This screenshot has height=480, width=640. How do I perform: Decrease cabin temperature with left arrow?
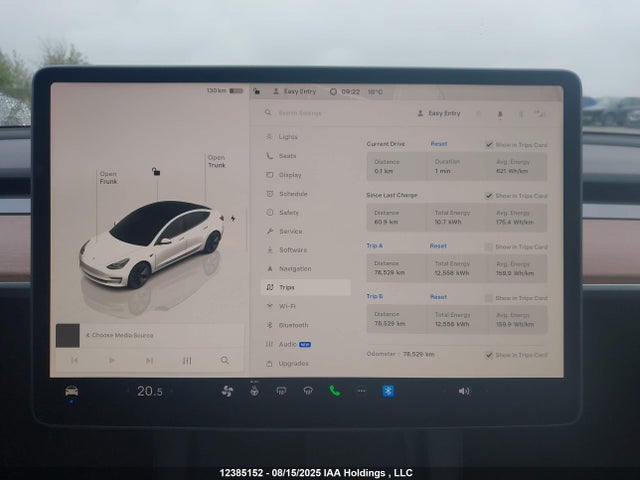coord(128,391)
